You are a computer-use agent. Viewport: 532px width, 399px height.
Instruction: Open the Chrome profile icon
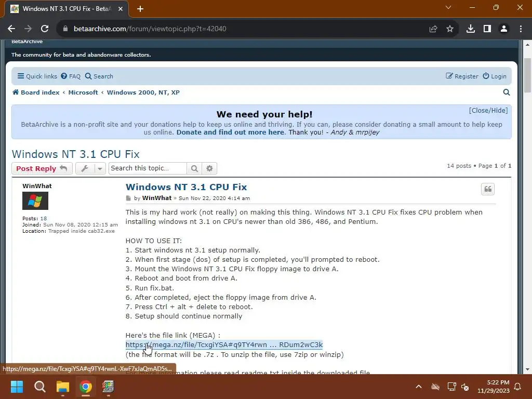(504, 29)
